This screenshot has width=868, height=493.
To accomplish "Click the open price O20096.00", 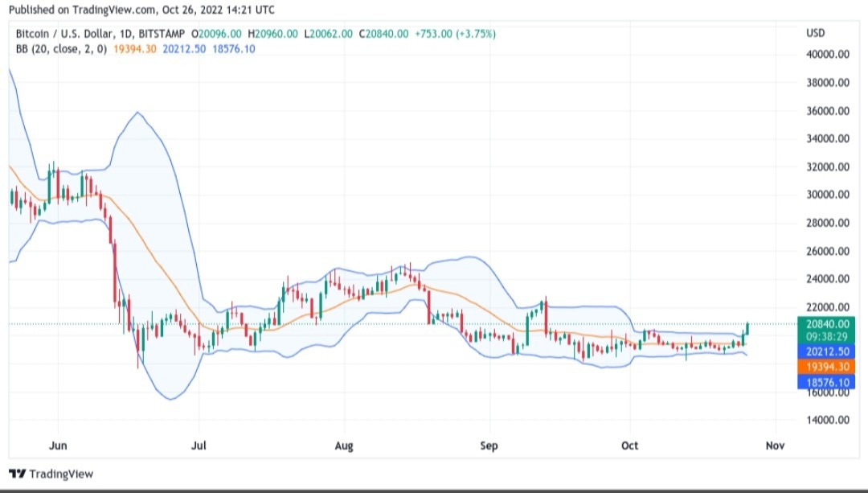I will point(216,34).
